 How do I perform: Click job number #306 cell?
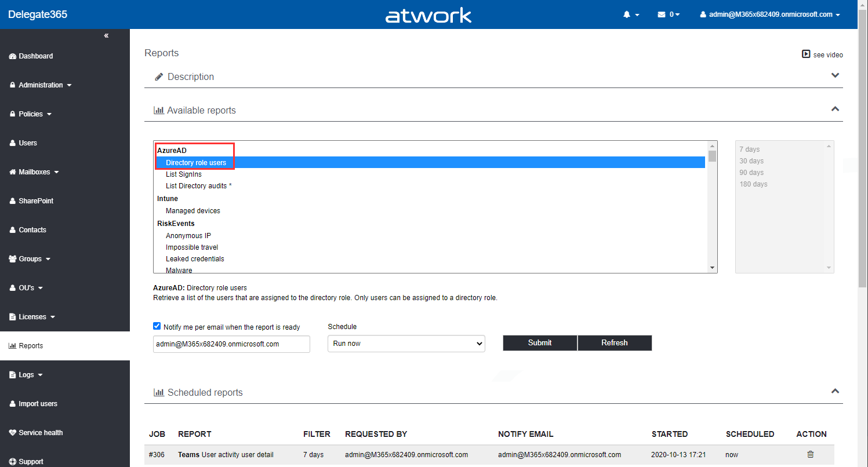(157, 455)
